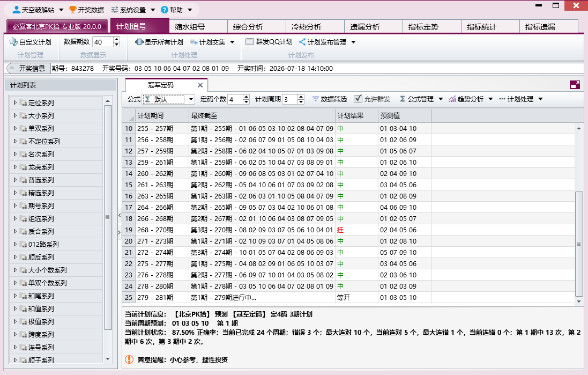This screenshot has width=588, height=375.
Task: Click 公式管理 sigma icon
Action: click(403, 99)
